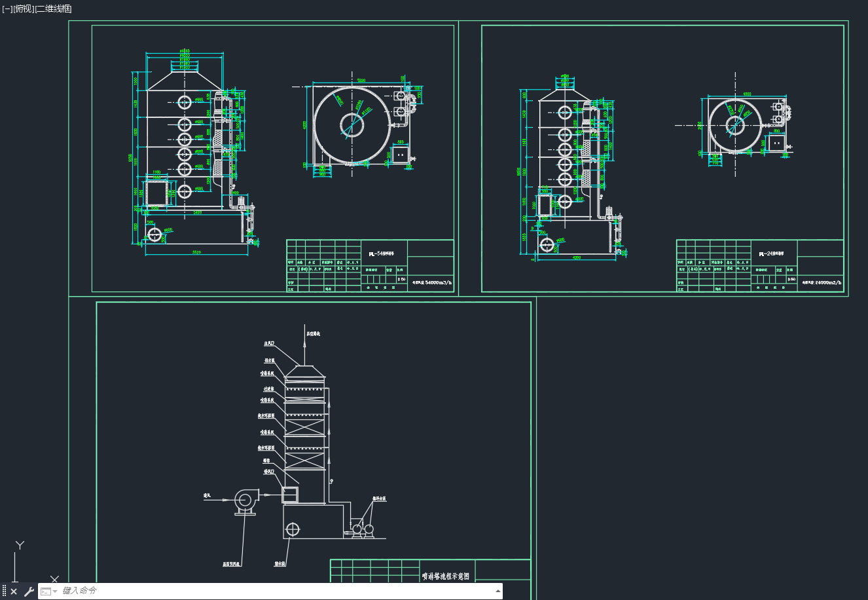Select the water tank manhole circle in flow diagram
This screenshot has width=868, height=600.
[292, 529]
